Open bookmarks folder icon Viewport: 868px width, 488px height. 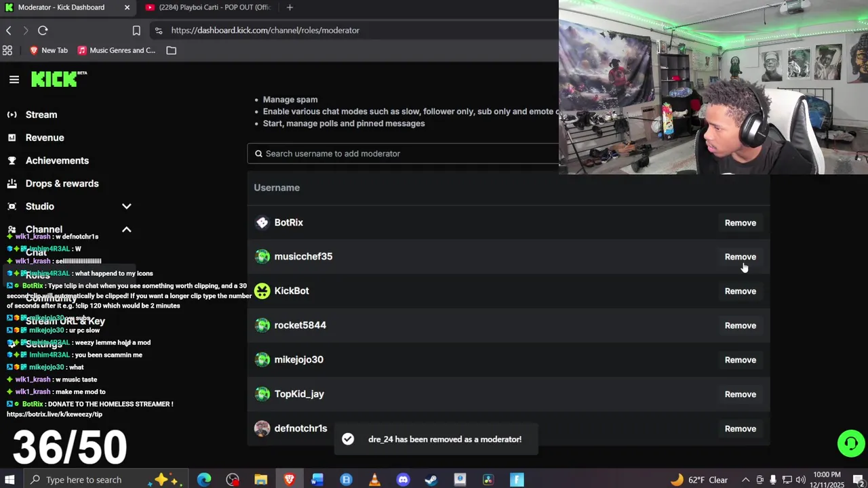coord(172,50)
